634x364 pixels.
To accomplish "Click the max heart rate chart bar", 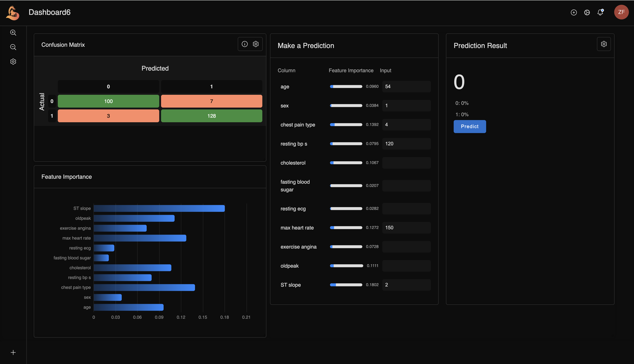I will (140, 238).
